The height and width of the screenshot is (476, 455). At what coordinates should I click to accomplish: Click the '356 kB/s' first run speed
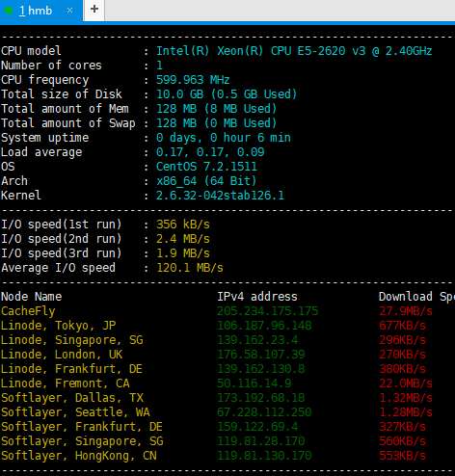[x=183, y=225]
